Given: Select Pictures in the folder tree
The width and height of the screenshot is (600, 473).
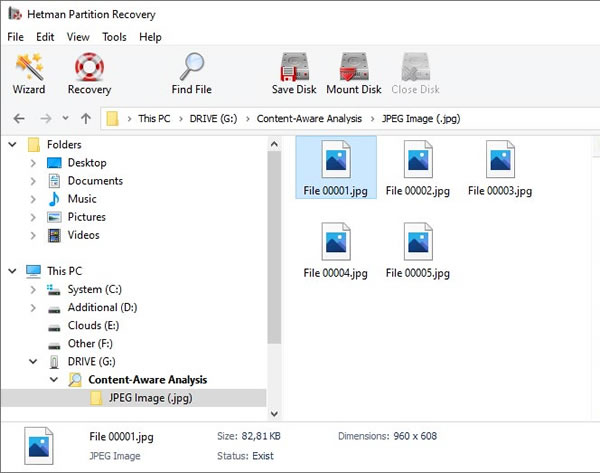Looking at the screenshot, I should [86, 217].
